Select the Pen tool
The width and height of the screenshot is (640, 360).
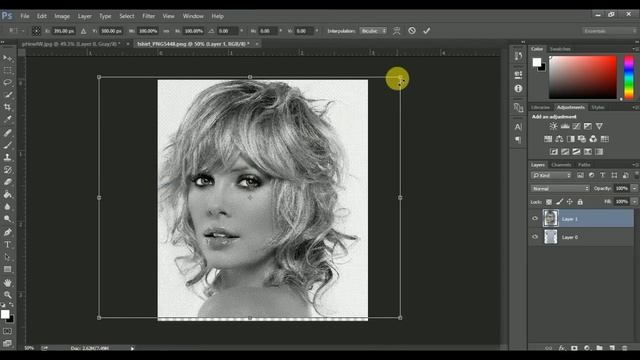(7, 232)
